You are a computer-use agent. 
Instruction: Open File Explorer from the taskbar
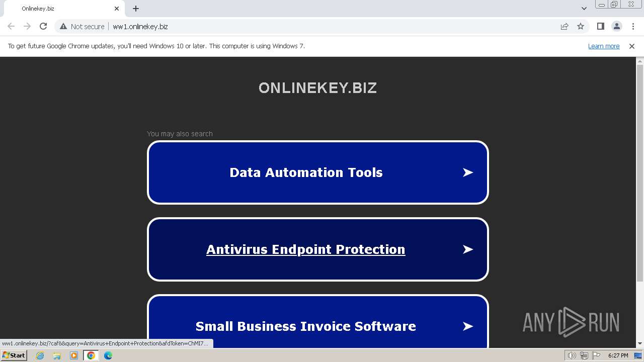[57, 355]
